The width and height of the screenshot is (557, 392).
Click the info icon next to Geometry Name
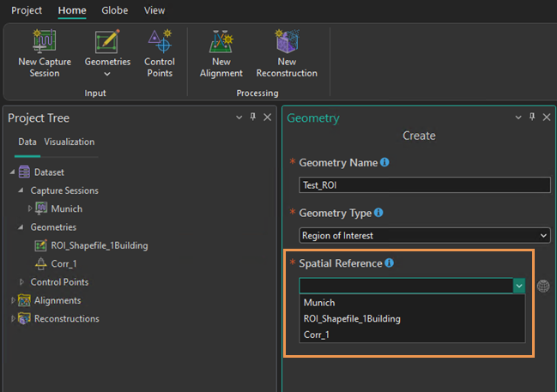(384, 162)
